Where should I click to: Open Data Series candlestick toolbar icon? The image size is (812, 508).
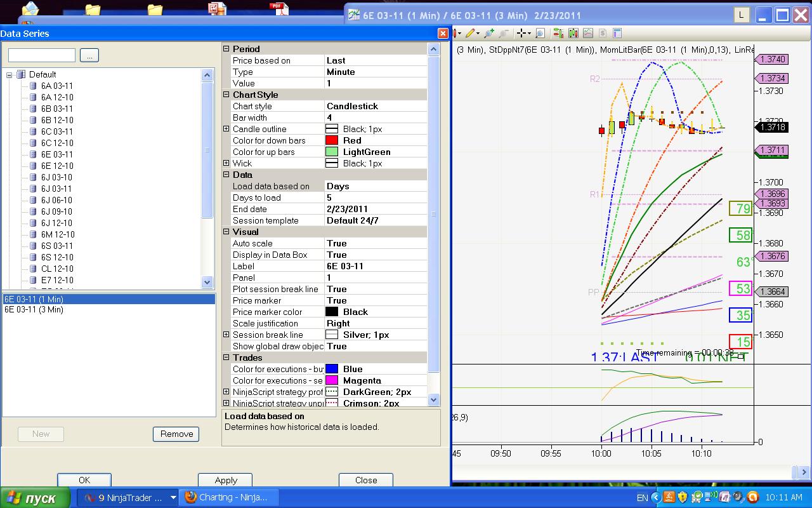click(x=573, y=33)
